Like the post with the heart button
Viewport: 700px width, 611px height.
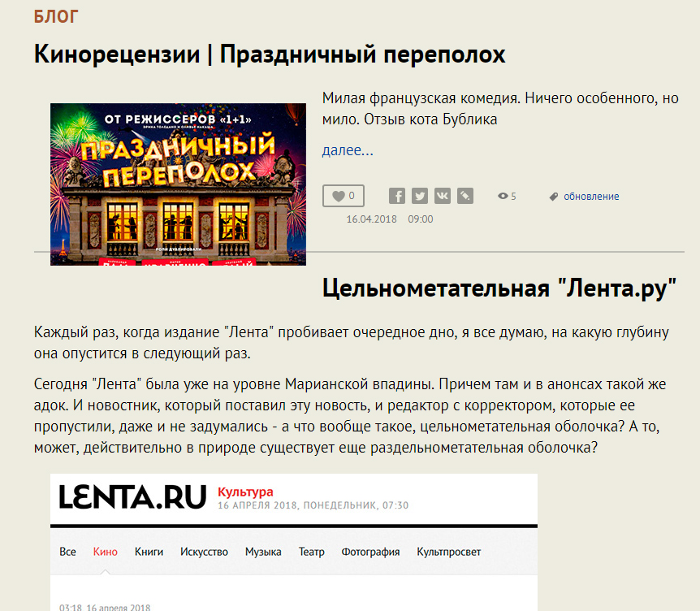343,196
